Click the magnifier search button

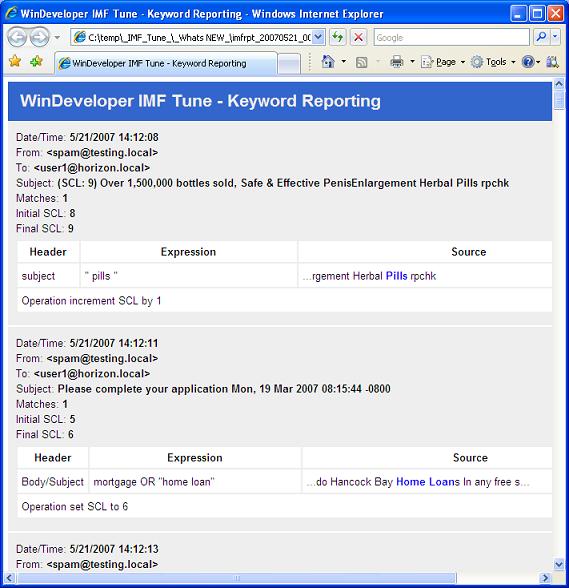point(541,37)
